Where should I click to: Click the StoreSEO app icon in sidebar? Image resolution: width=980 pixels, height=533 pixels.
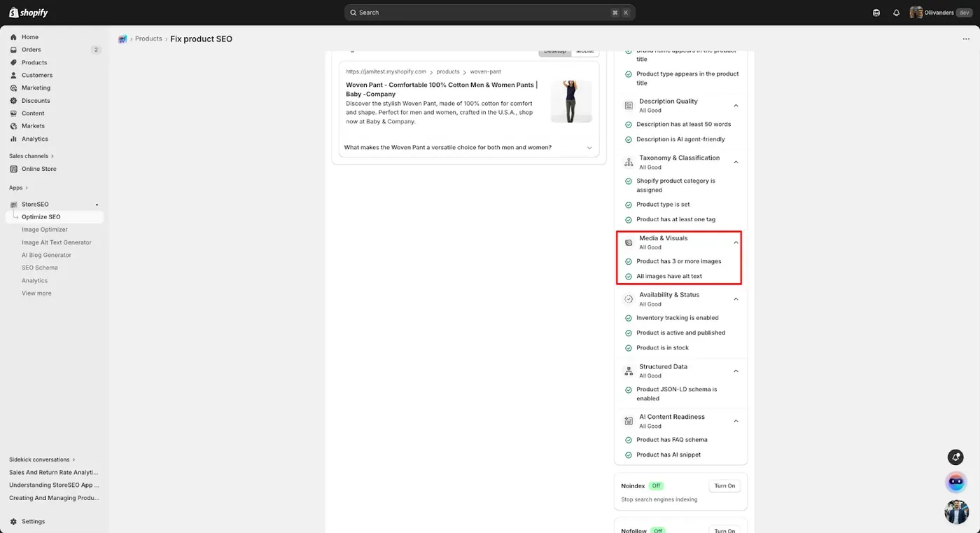(x=13, y=205)
